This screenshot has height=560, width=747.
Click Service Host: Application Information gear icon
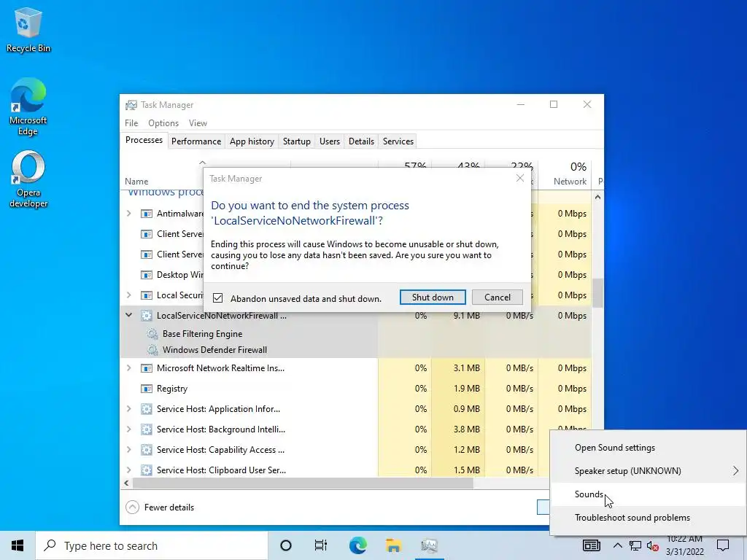coord(146,409)
